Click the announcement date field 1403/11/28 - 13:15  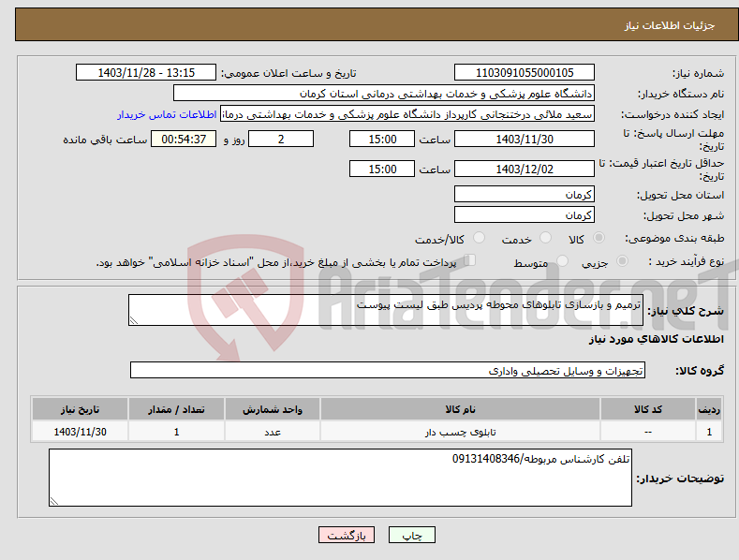click(146, 73)
